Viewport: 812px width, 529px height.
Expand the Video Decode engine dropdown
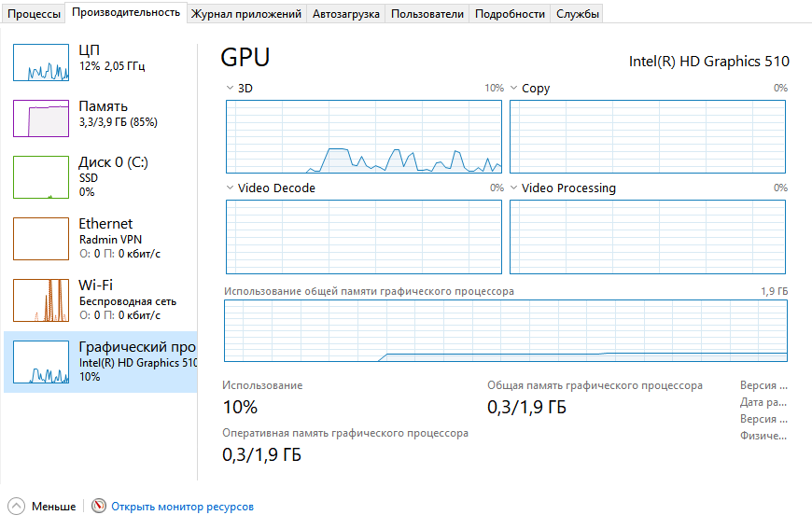tap(231, 188)
